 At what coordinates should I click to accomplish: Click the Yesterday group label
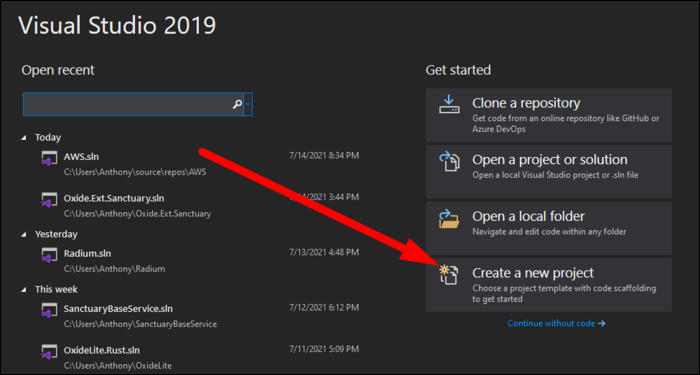pyautogui.click(x=56, y=234)
